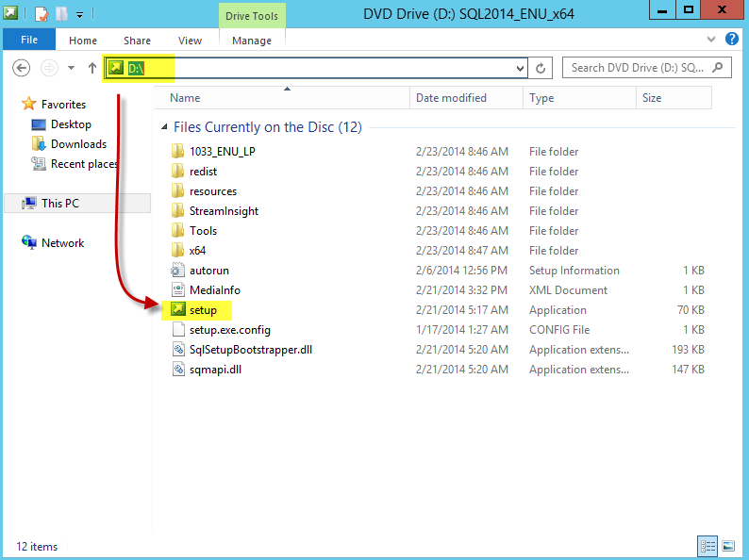The height and width of the screenshot is (560, 749).
Task: Open the Customize Quick Access Toolbar dropdown
Action: click(x=80, y=15)
